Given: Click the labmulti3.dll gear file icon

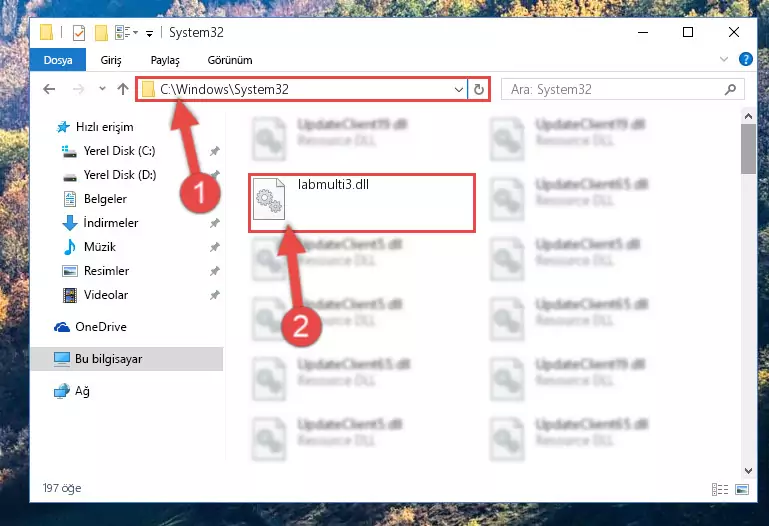Looking at the screenshot, I should click(269, 200).
